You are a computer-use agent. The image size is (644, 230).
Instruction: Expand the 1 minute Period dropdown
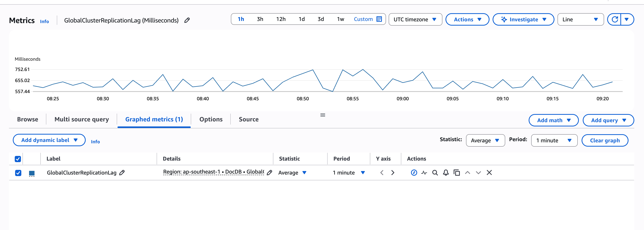coord(554,140)
